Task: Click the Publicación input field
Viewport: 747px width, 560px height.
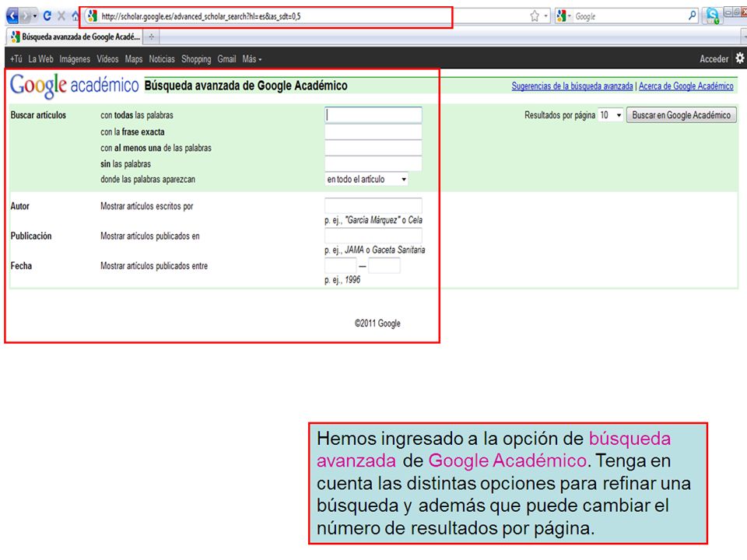Action: coord(373,235)
